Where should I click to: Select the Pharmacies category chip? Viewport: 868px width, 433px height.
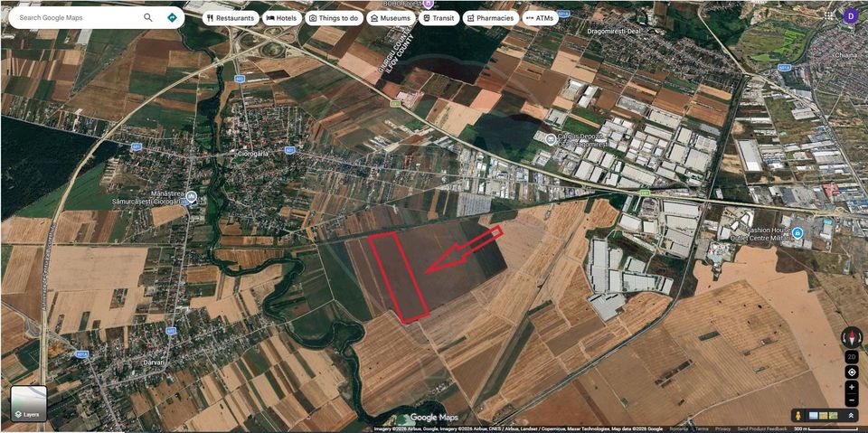tap(489, 17)
